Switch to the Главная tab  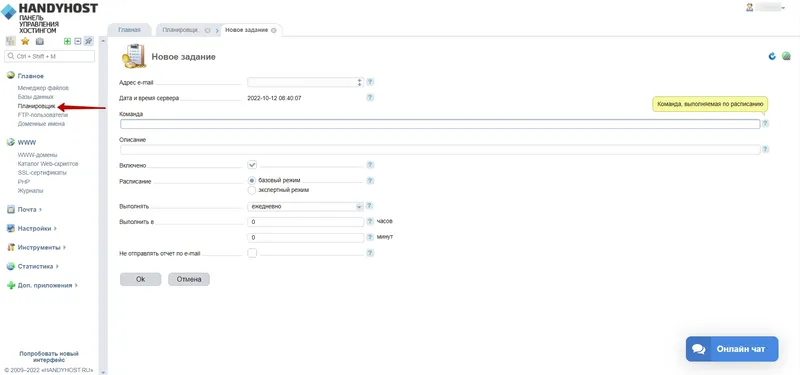tap(129, 30)
